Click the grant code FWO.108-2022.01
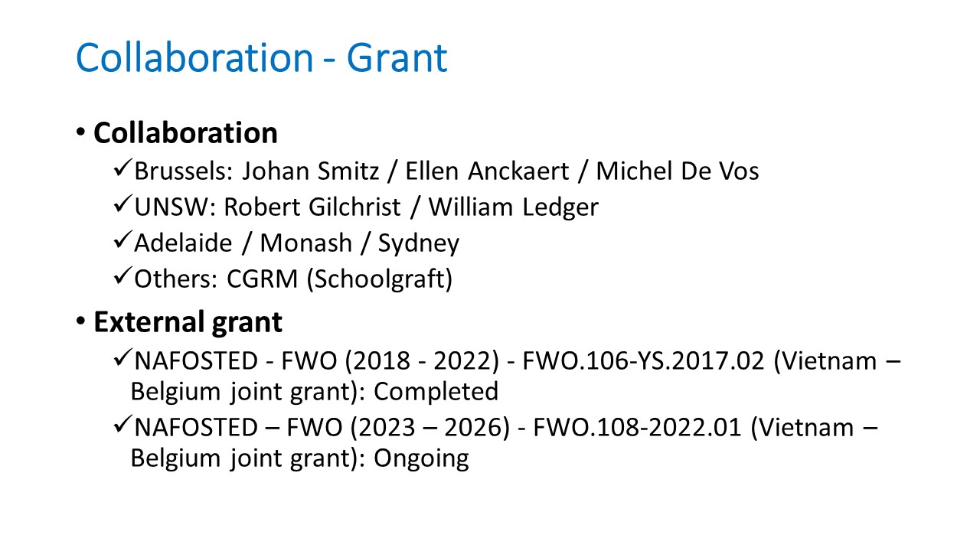980x551 pixels. [632, 428]
